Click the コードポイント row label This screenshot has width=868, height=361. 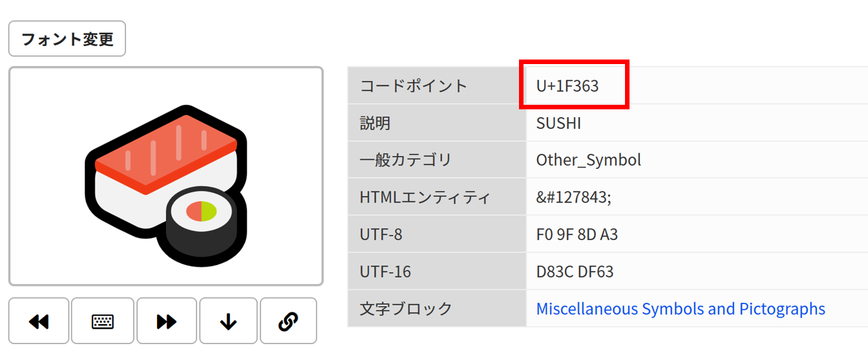click(x=414, y=85)
